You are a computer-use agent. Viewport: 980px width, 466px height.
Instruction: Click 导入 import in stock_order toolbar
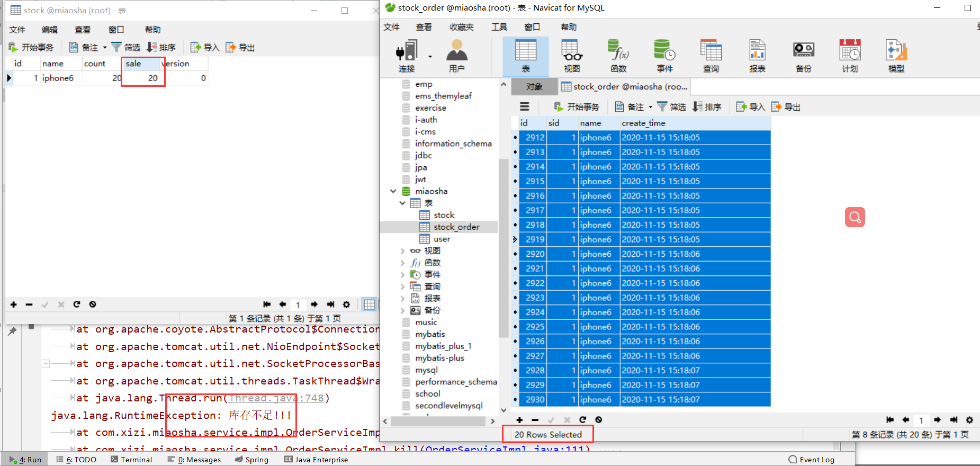[751, 107]
